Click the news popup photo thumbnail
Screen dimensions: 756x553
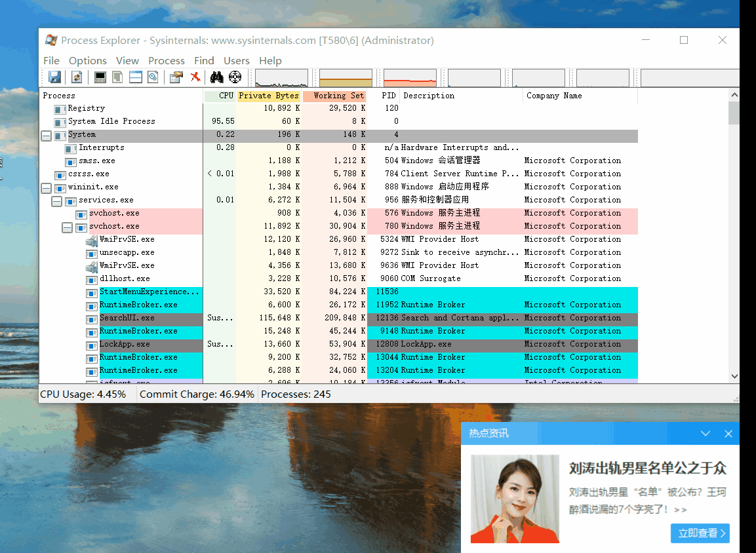(x=515, y=499)
